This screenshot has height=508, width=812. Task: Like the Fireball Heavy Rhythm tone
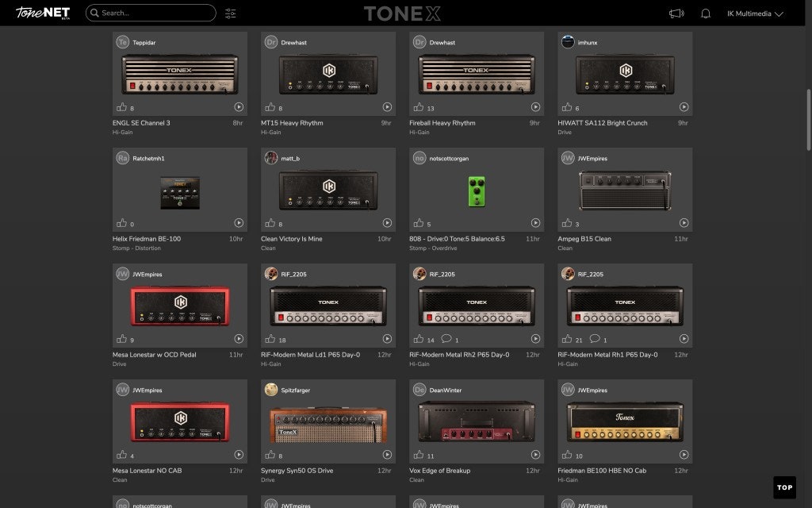pos(419,107)
